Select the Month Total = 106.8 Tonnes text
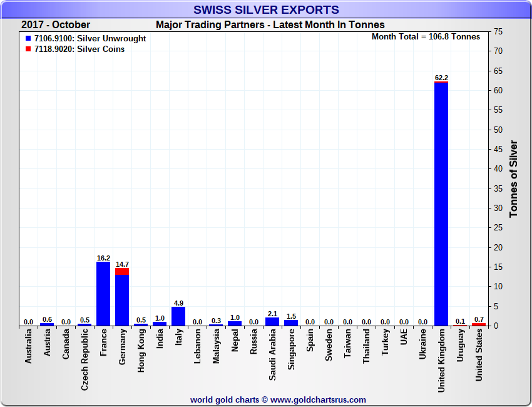 click(x=426, y=36)
